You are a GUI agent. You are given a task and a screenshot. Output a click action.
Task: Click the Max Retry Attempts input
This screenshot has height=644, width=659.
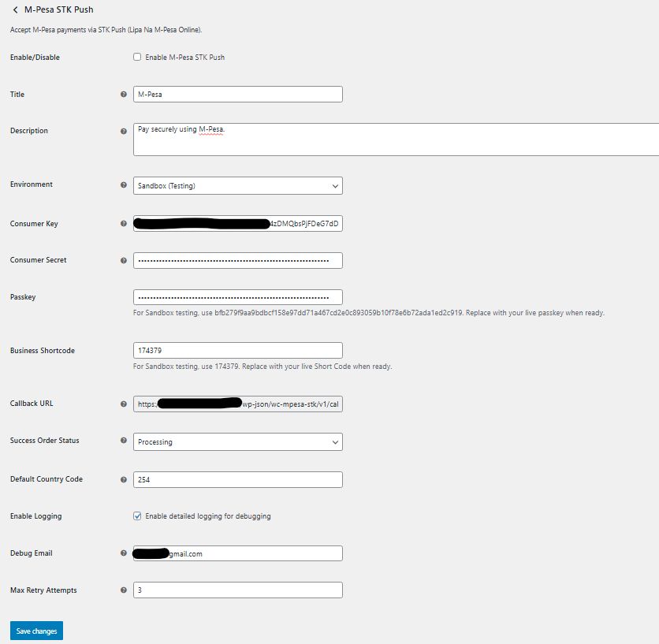237,590
